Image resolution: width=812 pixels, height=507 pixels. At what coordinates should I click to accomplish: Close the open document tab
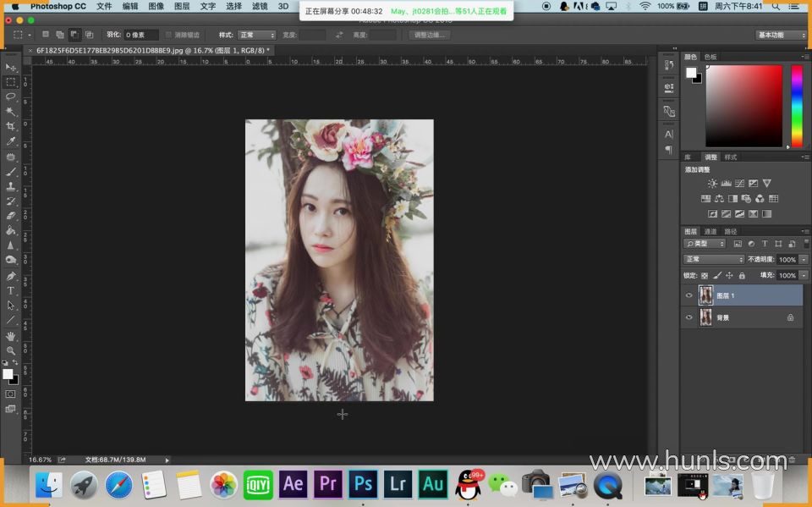coord(30,50)
